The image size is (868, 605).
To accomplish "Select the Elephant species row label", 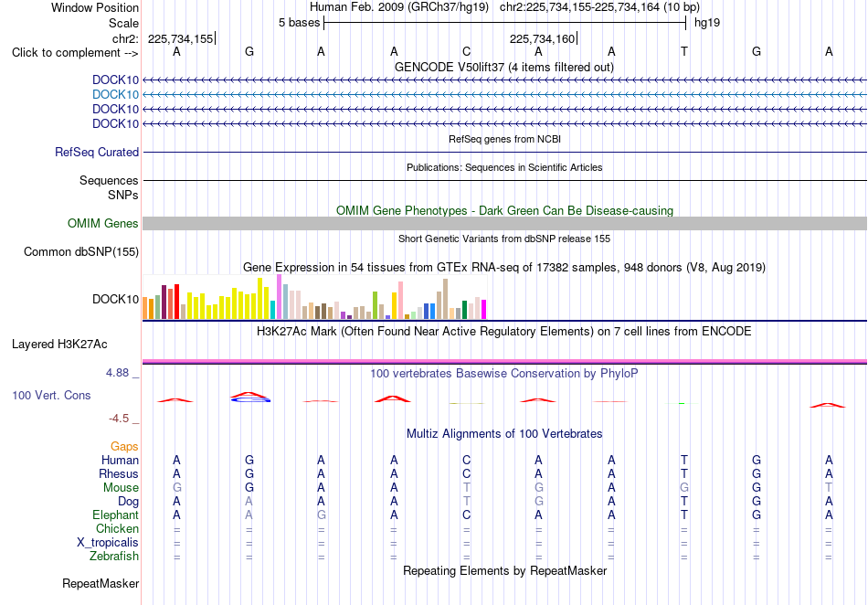I will pyautogui.click(x=116, y=515).
